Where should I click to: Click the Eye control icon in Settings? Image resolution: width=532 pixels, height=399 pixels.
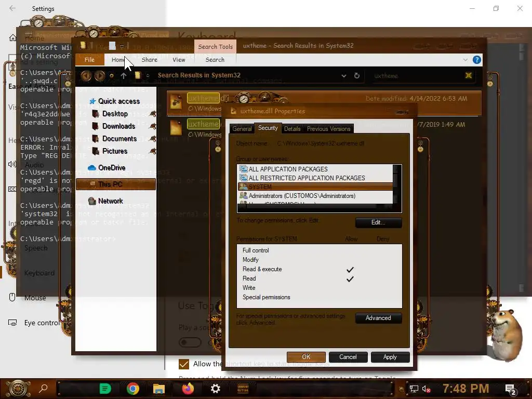pos(12,323)
